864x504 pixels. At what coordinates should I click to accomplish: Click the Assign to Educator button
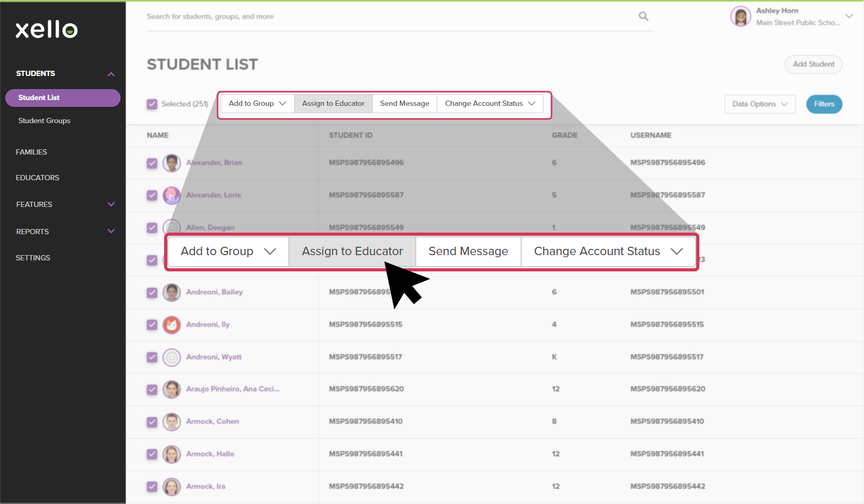point(333,104)
